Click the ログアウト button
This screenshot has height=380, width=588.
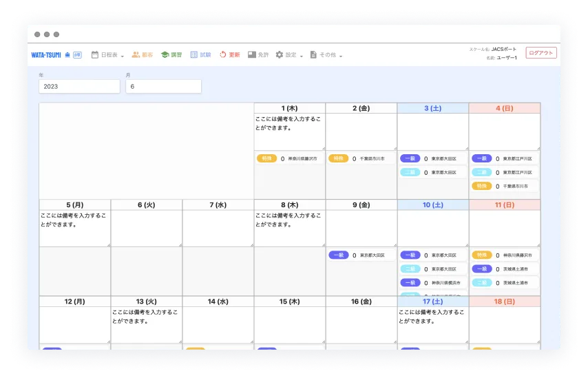pyautogui.click(x=540, y=53)
